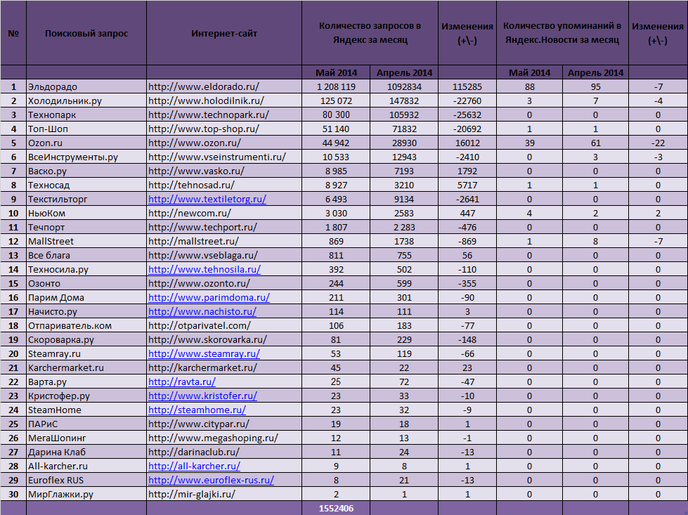The width and height of the screenshot is (688, 515).
Task: Select the value '105932'
Action: 404,115
